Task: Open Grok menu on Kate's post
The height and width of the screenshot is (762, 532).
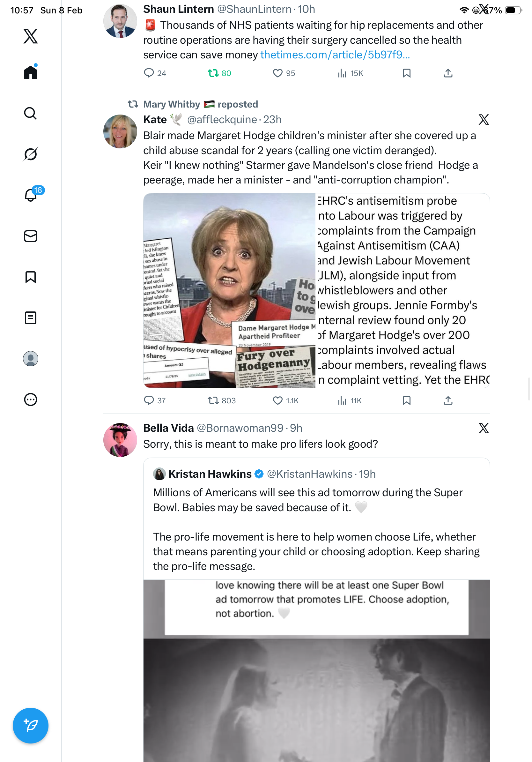Action: coord(484,119)
